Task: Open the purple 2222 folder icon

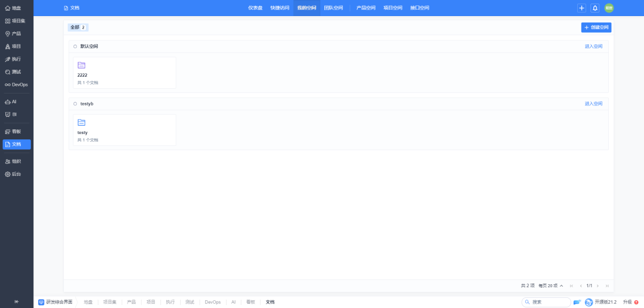Action: click(x=81, y=65)
